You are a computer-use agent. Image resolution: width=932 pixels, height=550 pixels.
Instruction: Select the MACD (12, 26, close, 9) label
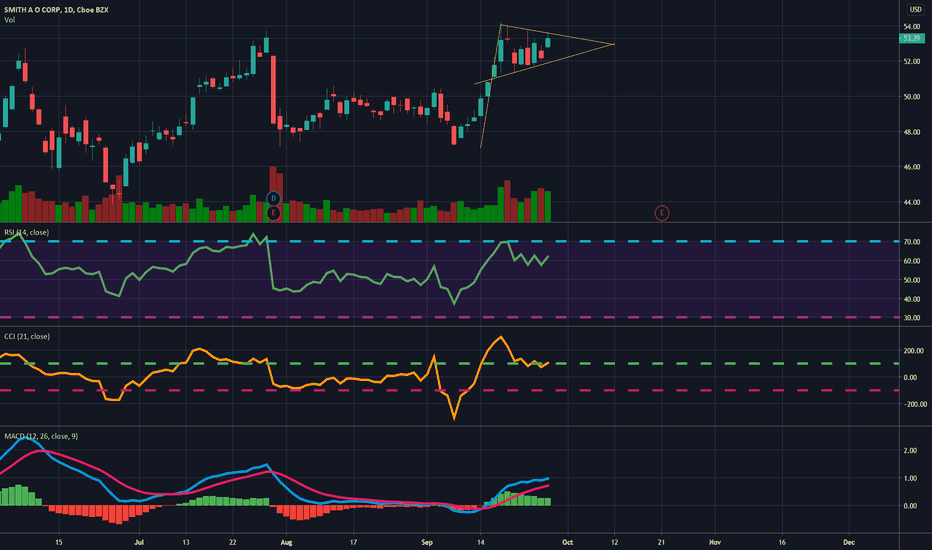pos(41,436)
